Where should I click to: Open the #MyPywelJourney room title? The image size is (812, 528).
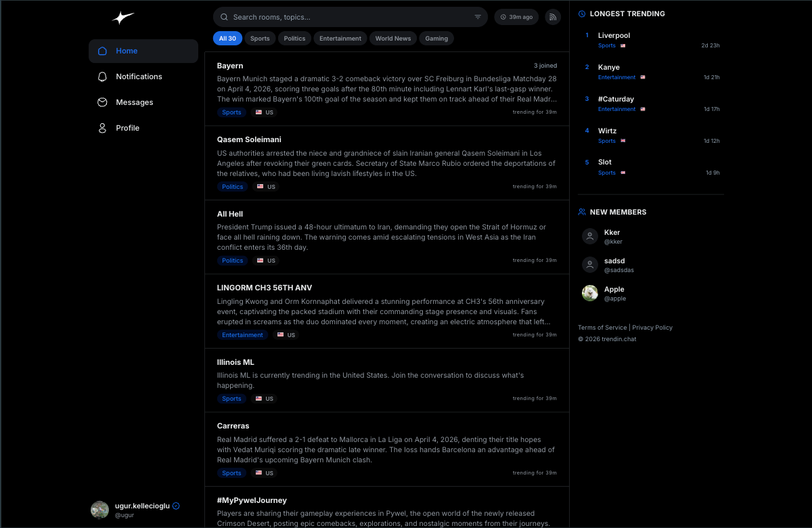pos(252,500)
